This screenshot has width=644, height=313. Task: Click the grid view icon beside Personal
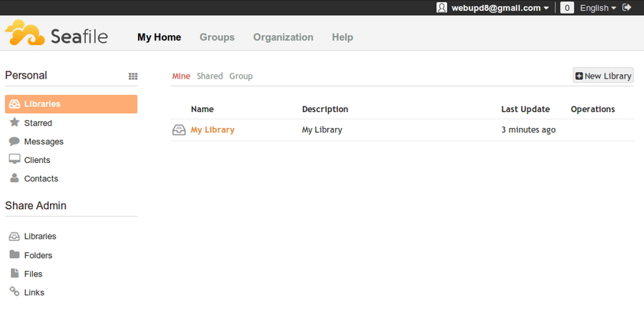coord(133,76)
